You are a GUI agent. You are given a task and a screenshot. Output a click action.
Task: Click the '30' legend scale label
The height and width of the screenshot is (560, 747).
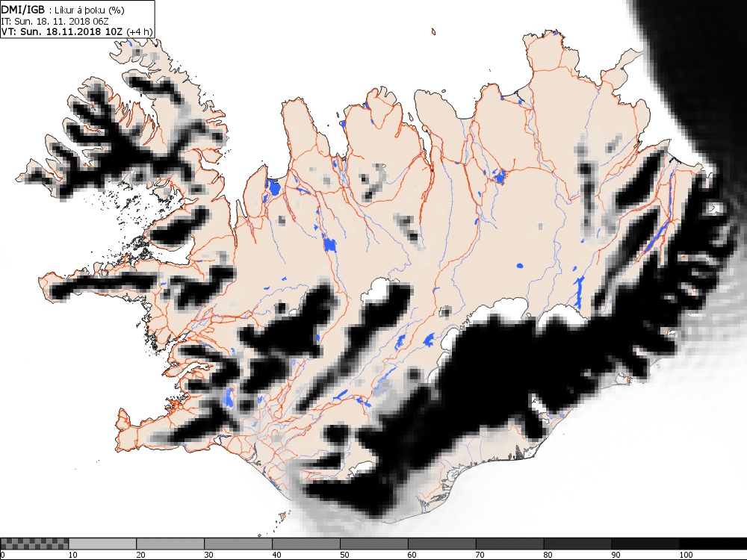[x=208, y=555]
